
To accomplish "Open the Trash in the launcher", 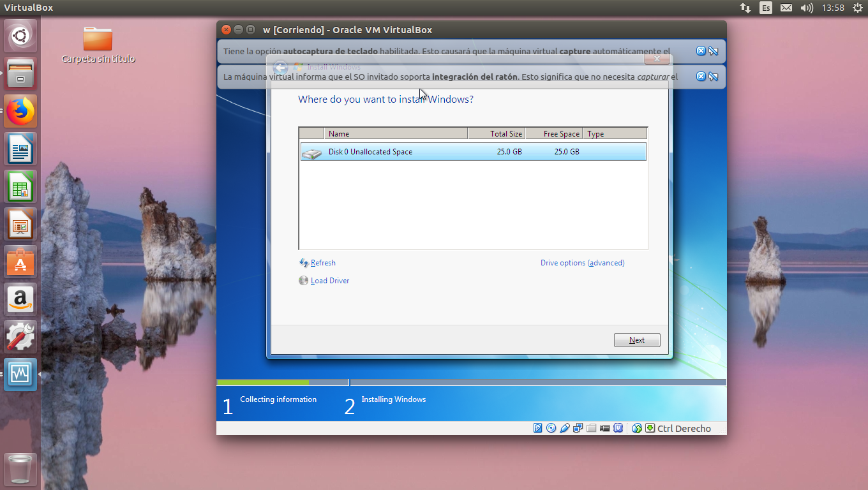I will click(20, 470).
